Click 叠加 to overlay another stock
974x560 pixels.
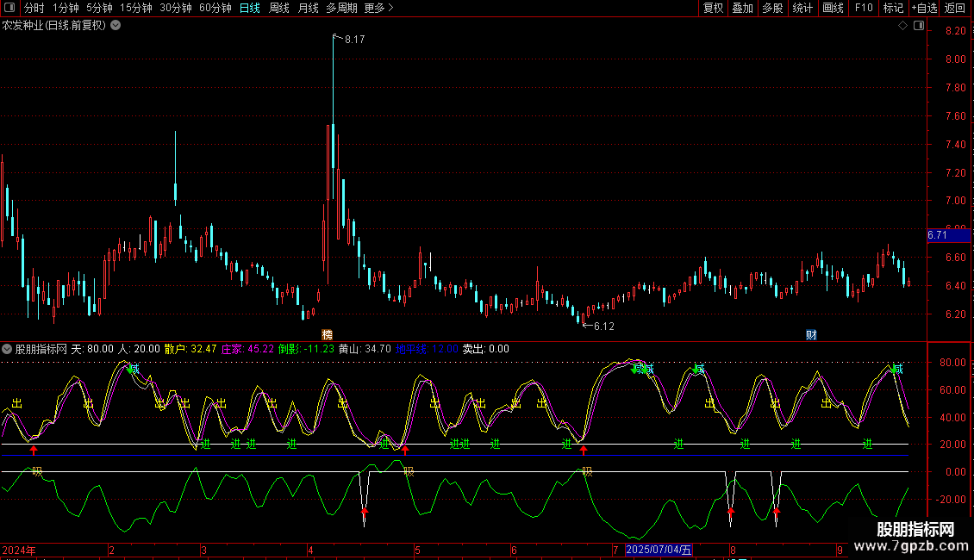coord(743,8)
